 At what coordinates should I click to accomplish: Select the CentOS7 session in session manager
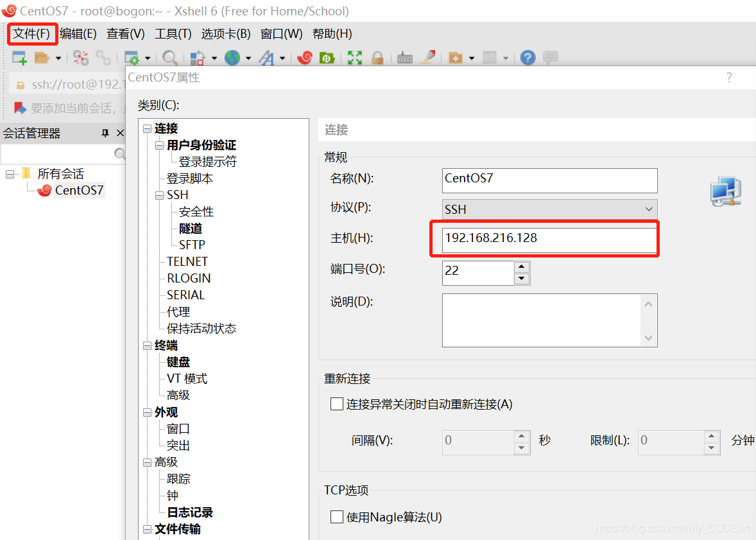pyautogui.click(x=79, y=190)
